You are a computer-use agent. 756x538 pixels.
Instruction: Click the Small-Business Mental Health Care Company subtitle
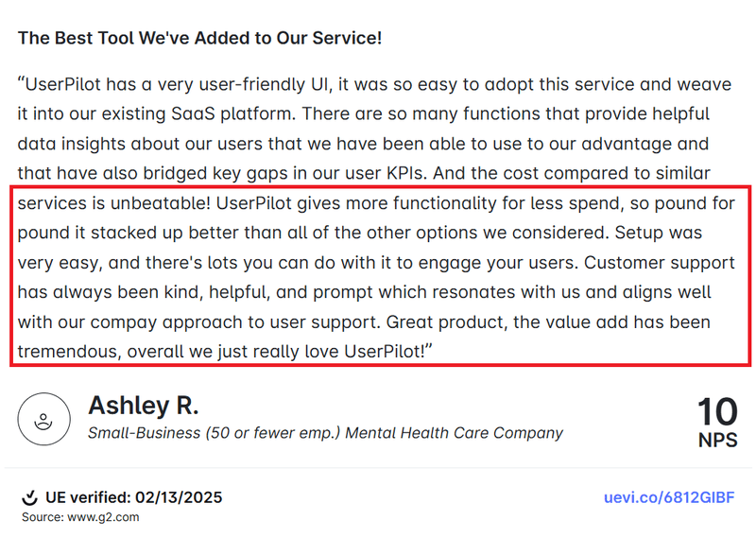point(325,433)
